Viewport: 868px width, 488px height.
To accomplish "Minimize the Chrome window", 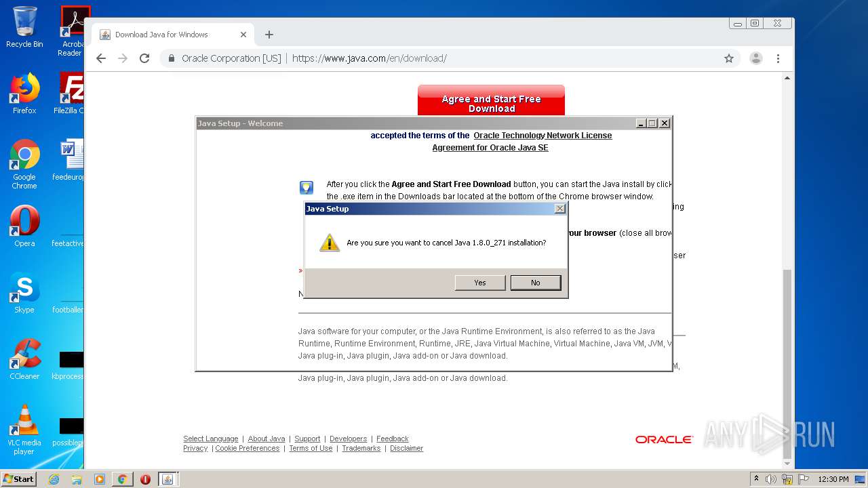I will 738,23.
